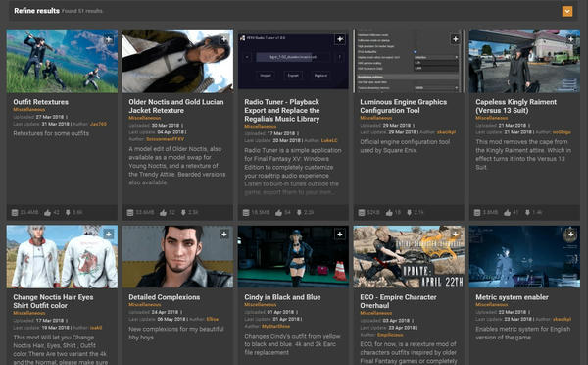
Task: Click the download icon on Radio Tuner card
Action: (x=299, y=213)
